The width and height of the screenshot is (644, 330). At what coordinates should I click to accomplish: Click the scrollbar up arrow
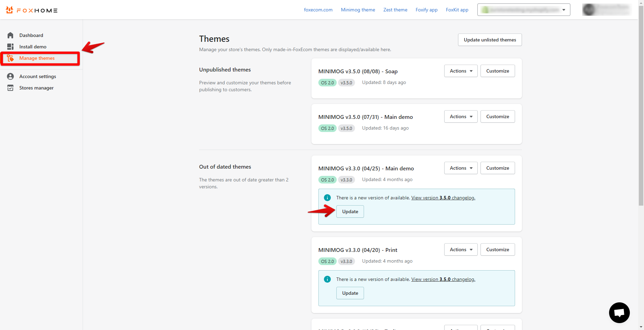click(x=641, y=3)
